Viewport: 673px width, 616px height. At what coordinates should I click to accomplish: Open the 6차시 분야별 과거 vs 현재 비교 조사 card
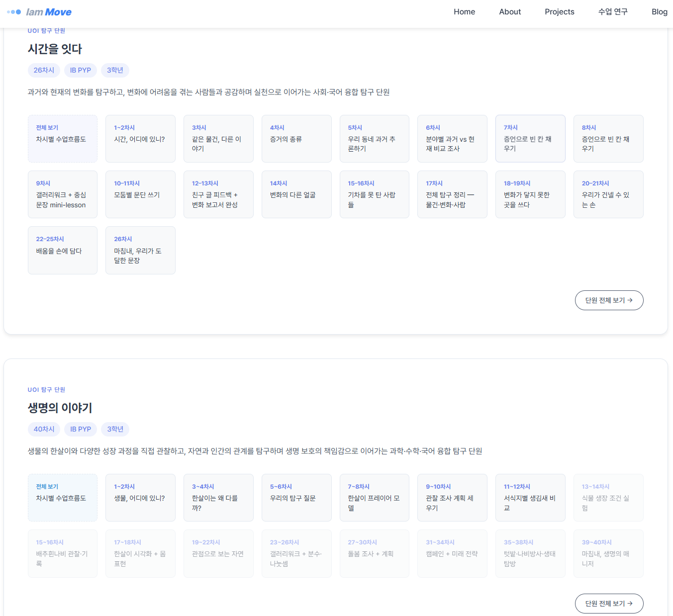pos(452,139)
